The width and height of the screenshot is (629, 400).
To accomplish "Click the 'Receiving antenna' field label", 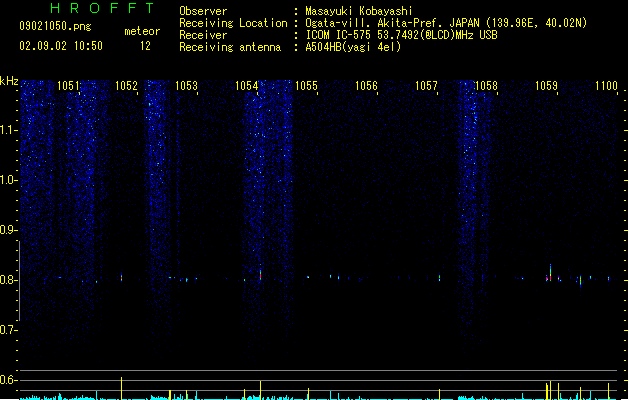I will click(230, 47).
